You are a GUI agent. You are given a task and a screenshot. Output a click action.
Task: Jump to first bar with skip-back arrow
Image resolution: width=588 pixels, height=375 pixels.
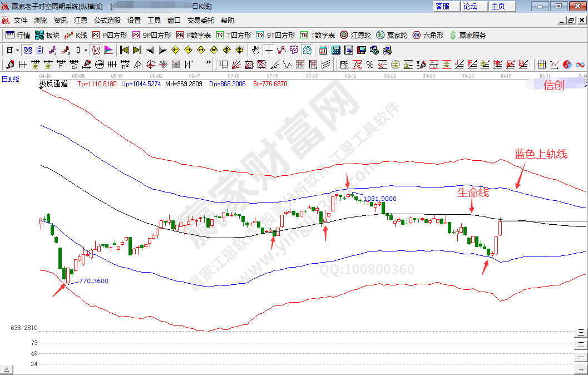(124, 50)
